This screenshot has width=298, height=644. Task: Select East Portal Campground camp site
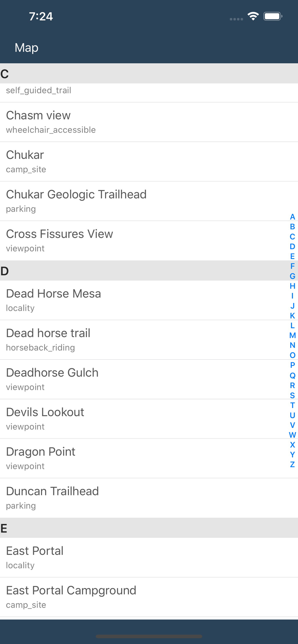tap(149, 597)
